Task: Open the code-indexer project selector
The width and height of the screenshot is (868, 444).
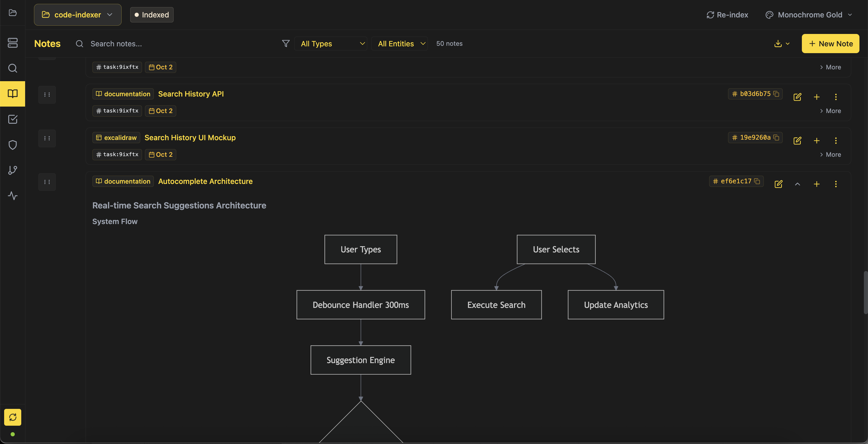Action: pyautogui.click(x=77, y=15)
